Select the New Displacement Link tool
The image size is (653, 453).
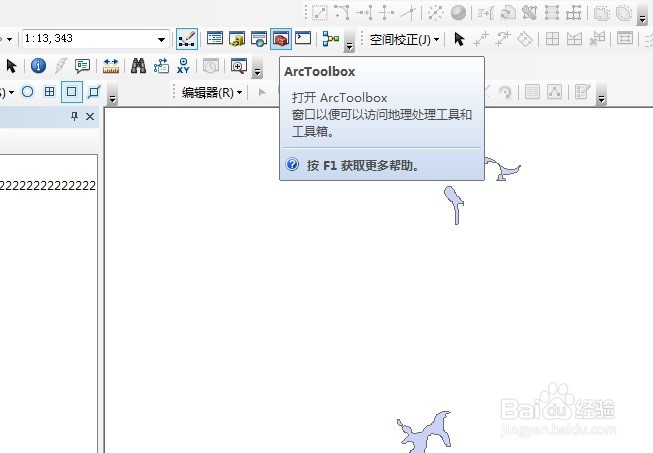pyautogui.click(x=481, y=39)
